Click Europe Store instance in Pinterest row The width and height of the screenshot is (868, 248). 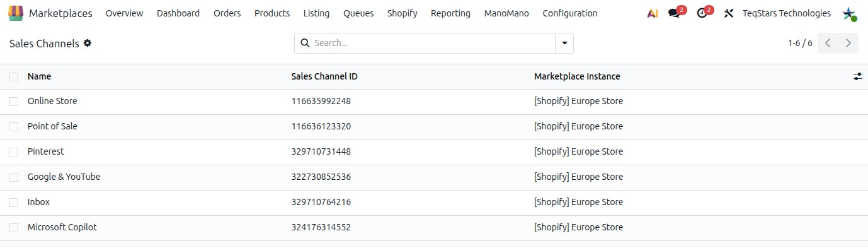pos(578,151)
